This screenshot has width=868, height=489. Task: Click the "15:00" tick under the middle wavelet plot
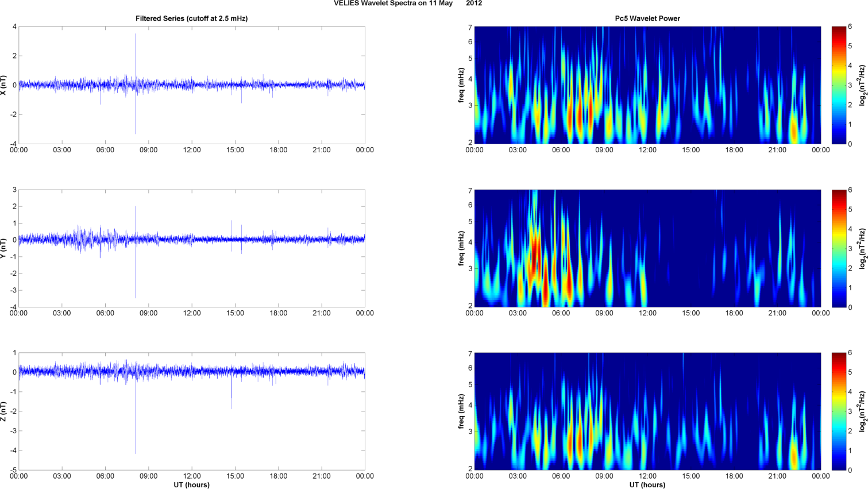tap(691, 313)
